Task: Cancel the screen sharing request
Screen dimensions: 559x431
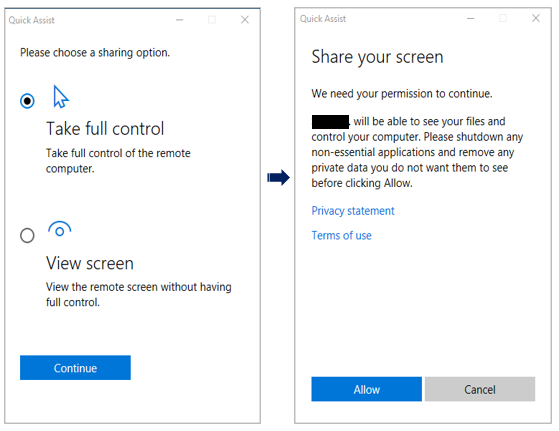Action: coord(480,389)
